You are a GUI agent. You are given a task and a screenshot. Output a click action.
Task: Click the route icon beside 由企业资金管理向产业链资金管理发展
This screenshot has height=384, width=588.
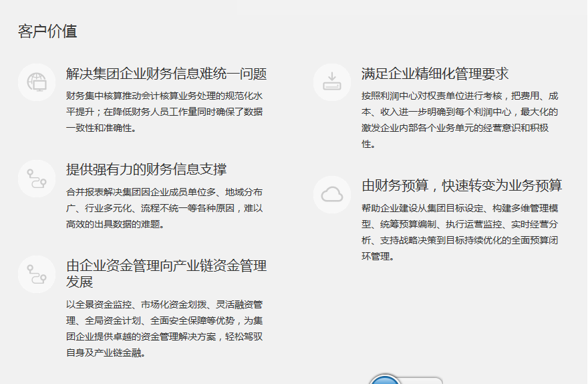point(37,274)
